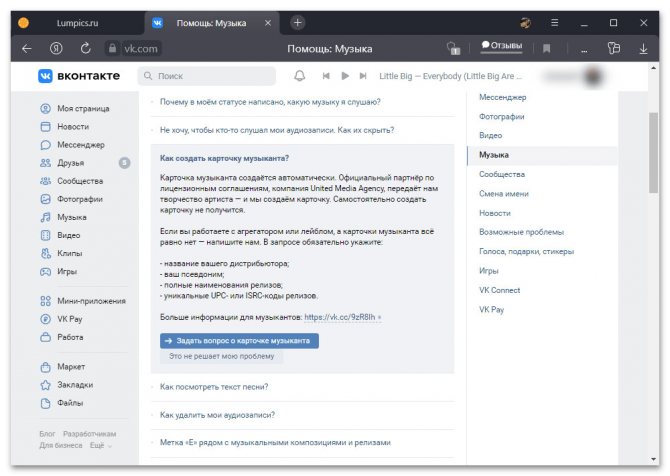
Task: Open the Отзывы reviews button
Action: [502, 45]
